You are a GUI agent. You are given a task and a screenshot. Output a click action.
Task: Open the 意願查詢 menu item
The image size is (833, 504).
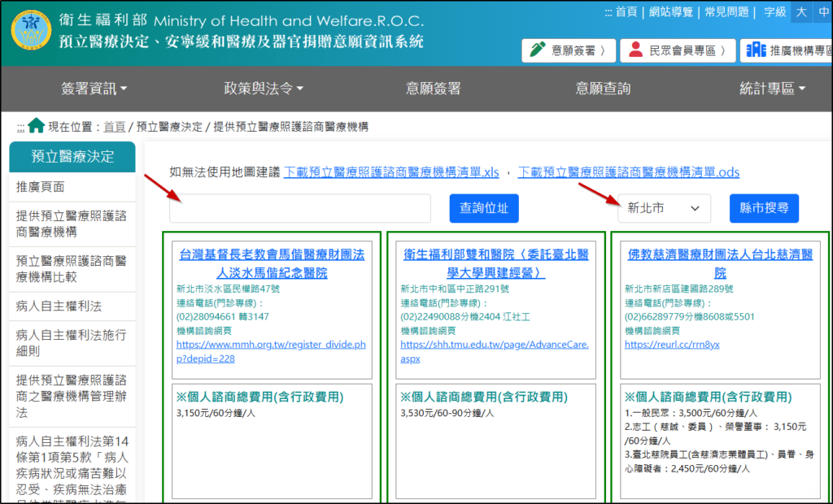pyautogui.click(x=603, y=89)
